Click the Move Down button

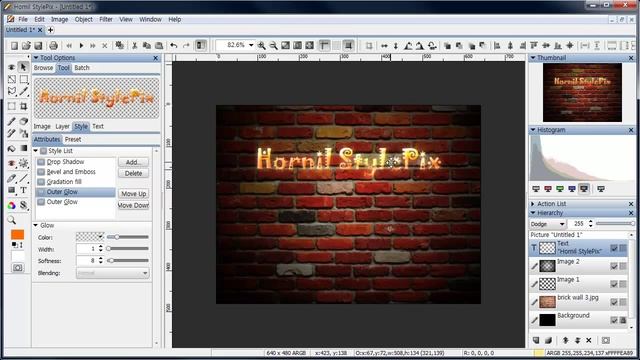133,205
